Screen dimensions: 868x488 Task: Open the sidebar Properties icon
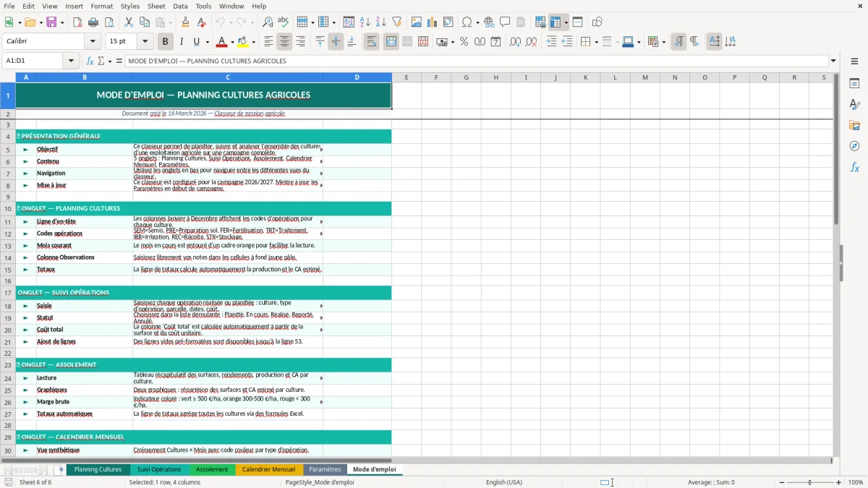point(854,83)
